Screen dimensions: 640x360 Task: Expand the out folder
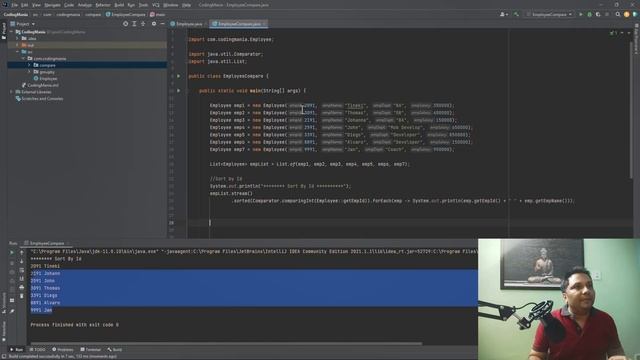(x=18, y=45)
